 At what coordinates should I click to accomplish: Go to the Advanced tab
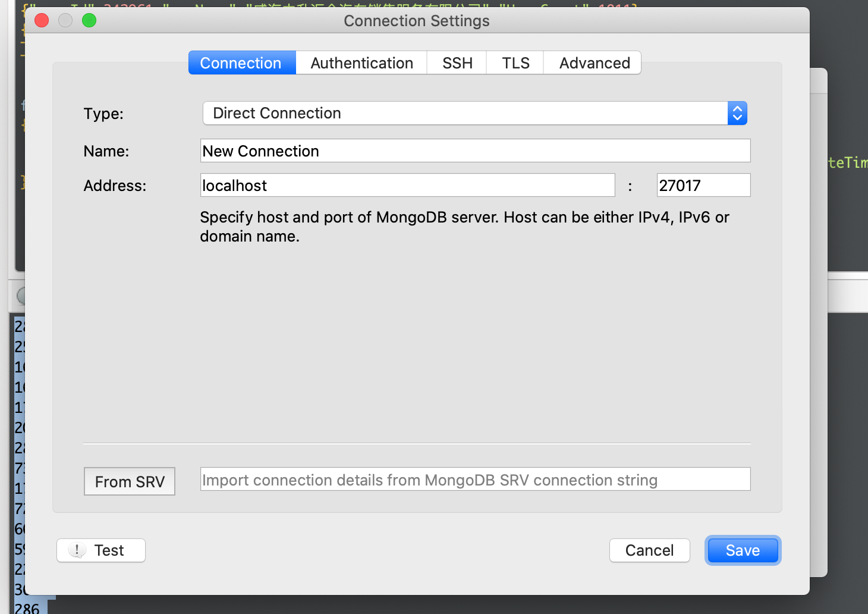tap(594, 63)
